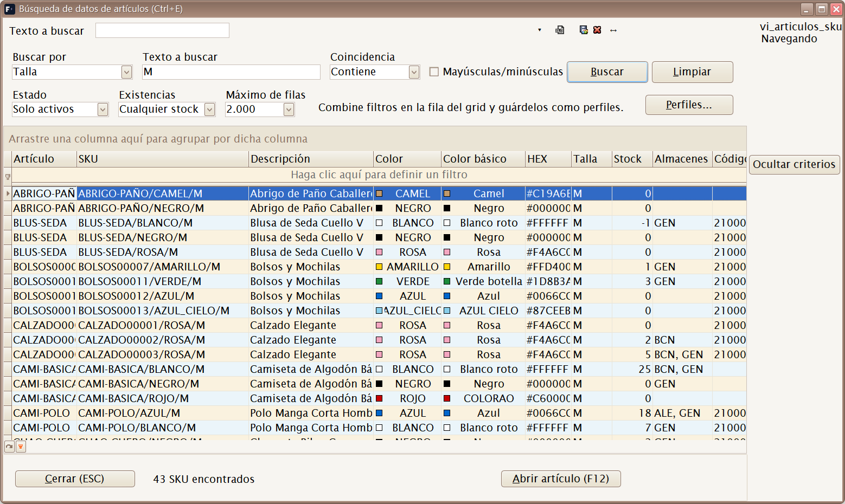Click Abrir artículo (F12) button
The image size is (845, 504).
tap(561, 479)
